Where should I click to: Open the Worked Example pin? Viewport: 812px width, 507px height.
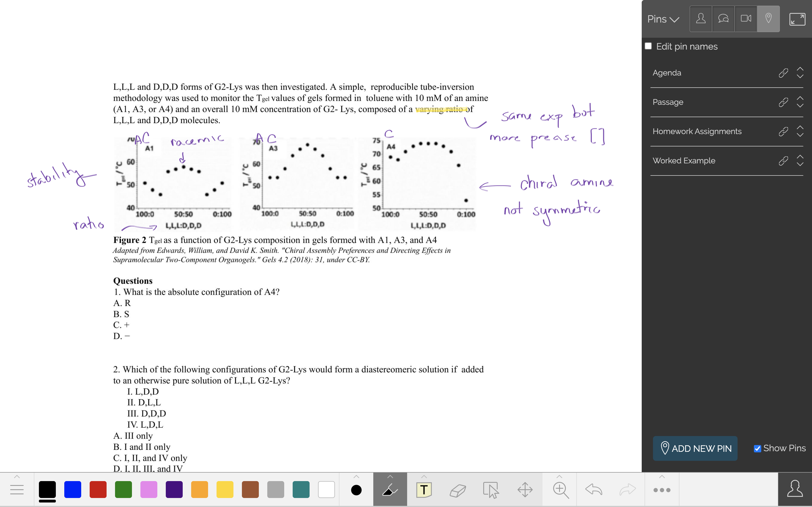click(x=683, y=161)
